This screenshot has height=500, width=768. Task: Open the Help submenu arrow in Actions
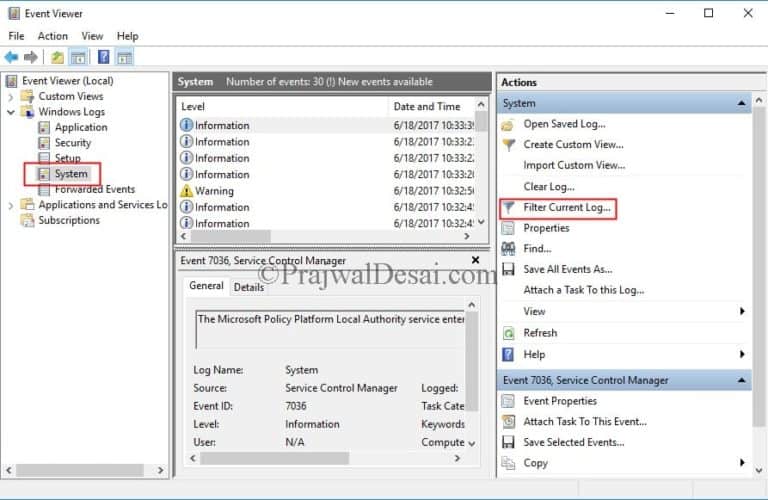742,355
